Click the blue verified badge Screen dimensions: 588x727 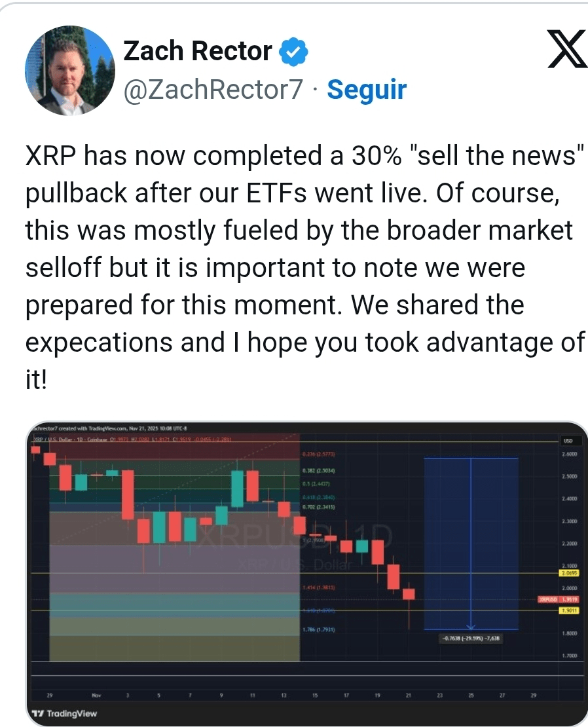(x=294, y=52)
